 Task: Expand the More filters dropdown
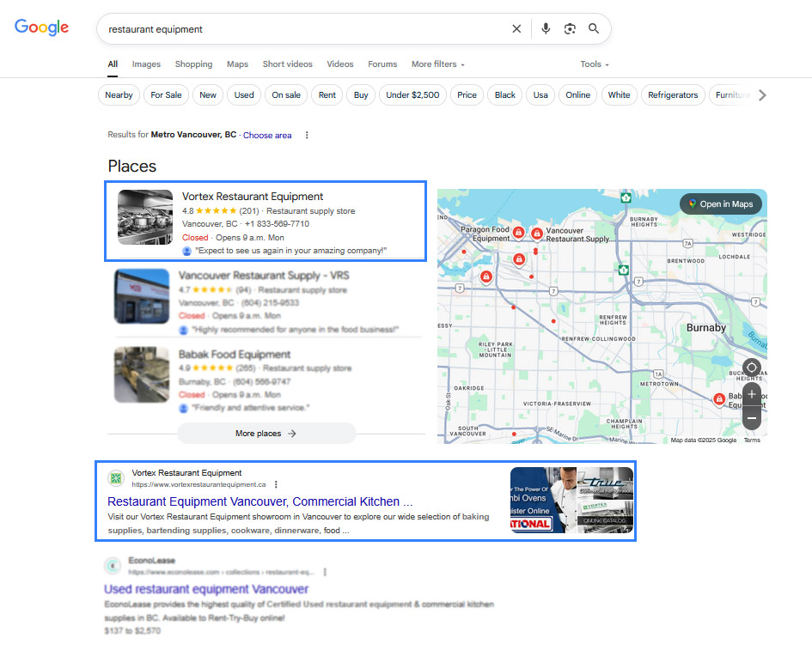tap(437, 64)
